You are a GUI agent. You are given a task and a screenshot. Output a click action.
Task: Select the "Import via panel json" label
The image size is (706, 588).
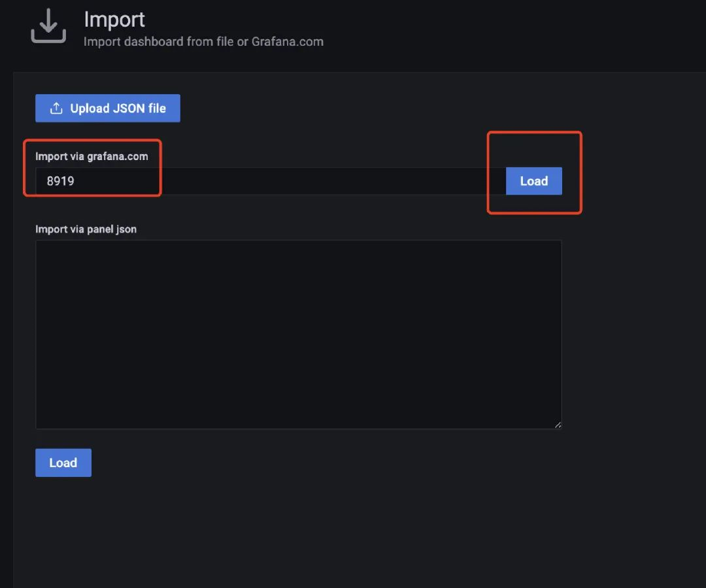click(x=86, y=229)
